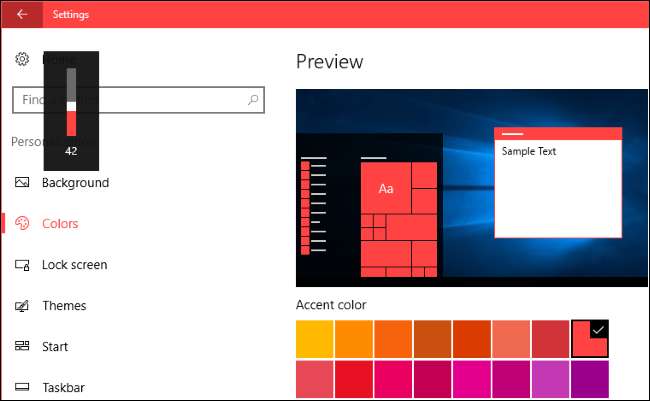This screenshot has width=650, height=401.
Task: Click the Lock screen icon
Action: point(22,265)
